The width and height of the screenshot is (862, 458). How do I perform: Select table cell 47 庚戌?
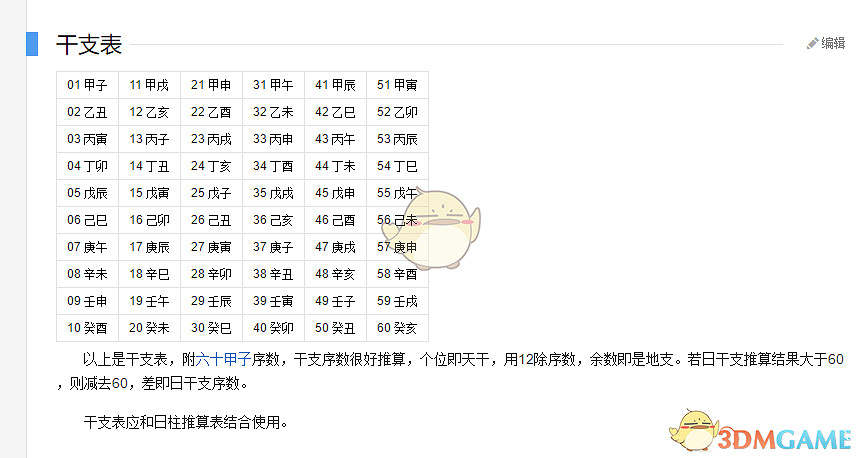point(335,247)
